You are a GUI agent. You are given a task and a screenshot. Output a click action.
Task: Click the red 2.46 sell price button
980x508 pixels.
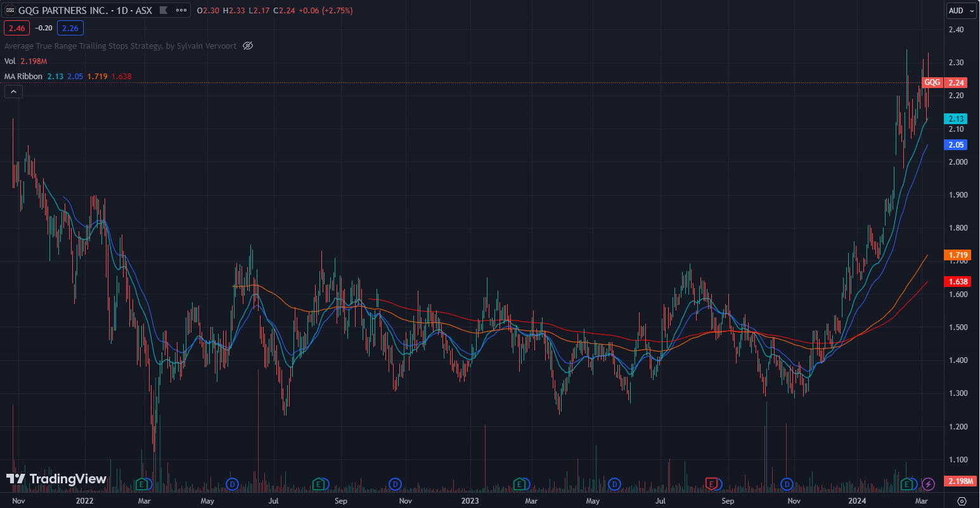tap(16, 28)
